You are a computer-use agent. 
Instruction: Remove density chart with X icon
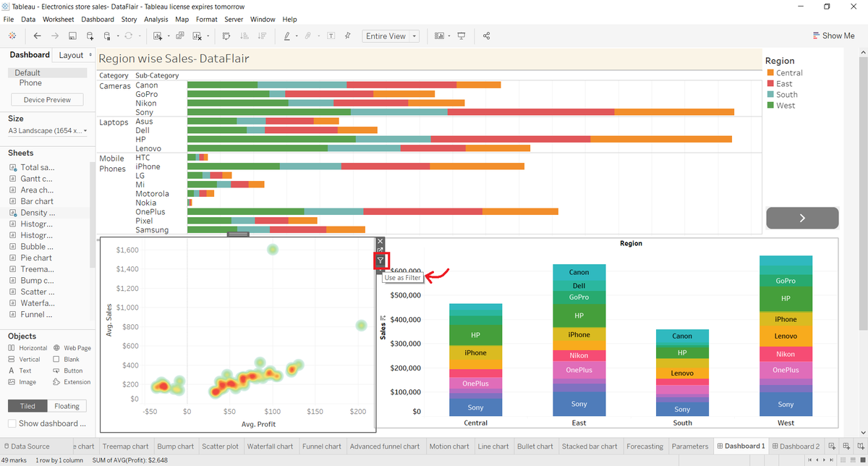tap(380, 241)
